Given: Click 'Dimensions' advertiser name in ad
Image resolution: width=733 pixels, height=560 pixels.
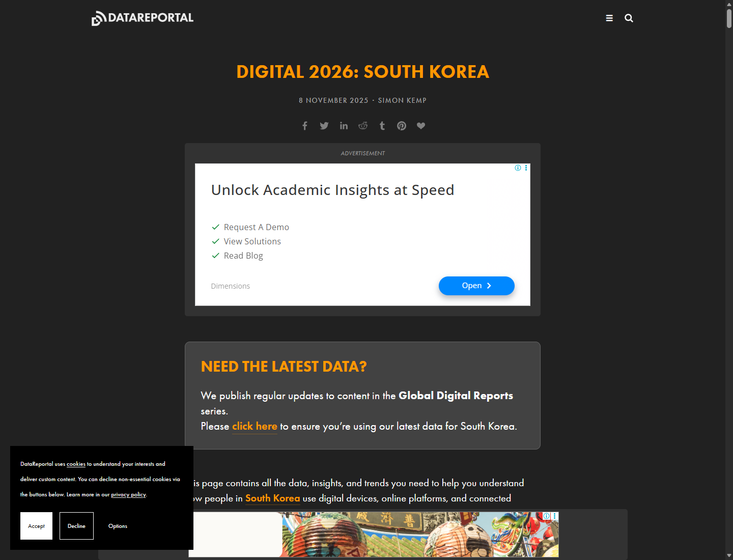Looking at the screenshot, I should [231, 286].
